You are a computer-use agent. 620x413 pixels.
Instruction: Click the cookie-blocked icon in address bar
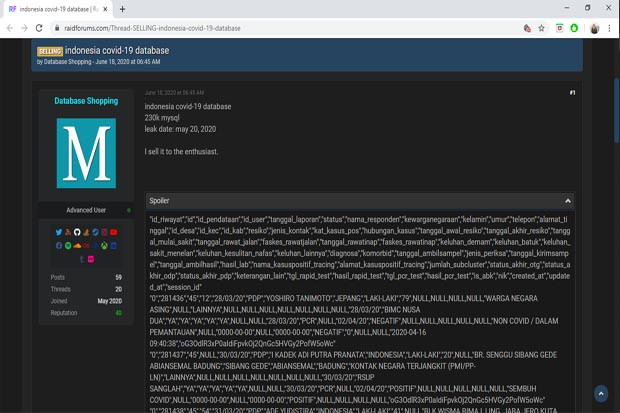527,28
